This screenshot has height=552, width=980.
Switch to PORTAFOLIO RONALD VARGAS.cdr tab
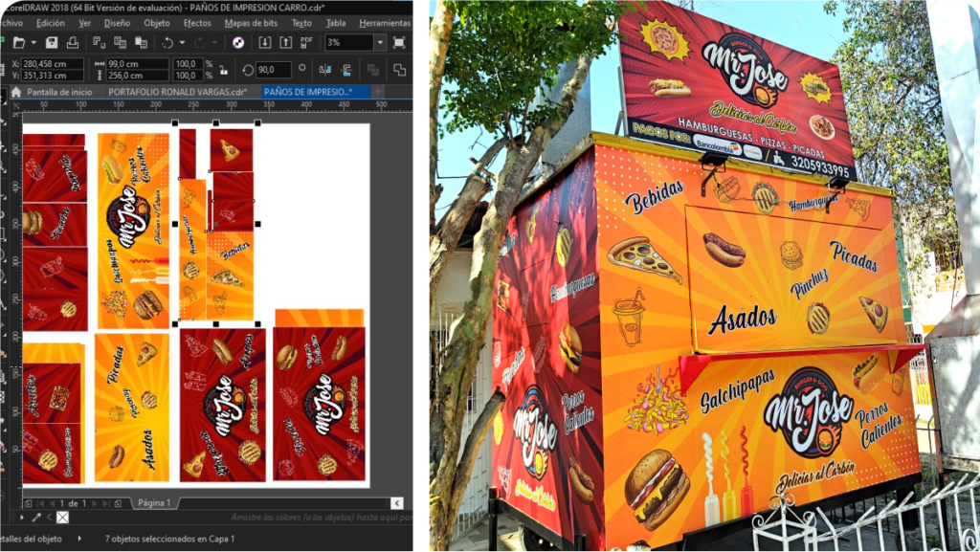pyautogui.click(x=177, y=92)
